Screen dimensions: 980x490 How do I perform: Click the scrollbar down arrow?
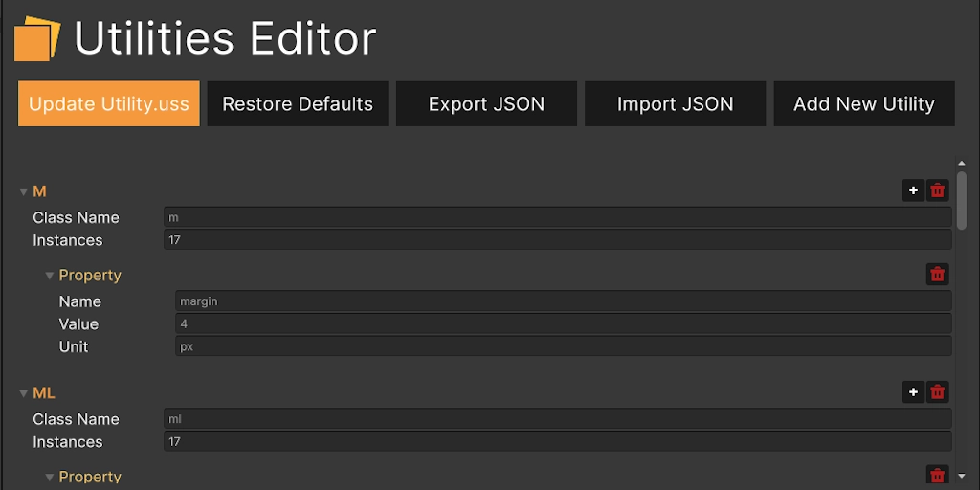pyautogui.click(x=962, y=476)
